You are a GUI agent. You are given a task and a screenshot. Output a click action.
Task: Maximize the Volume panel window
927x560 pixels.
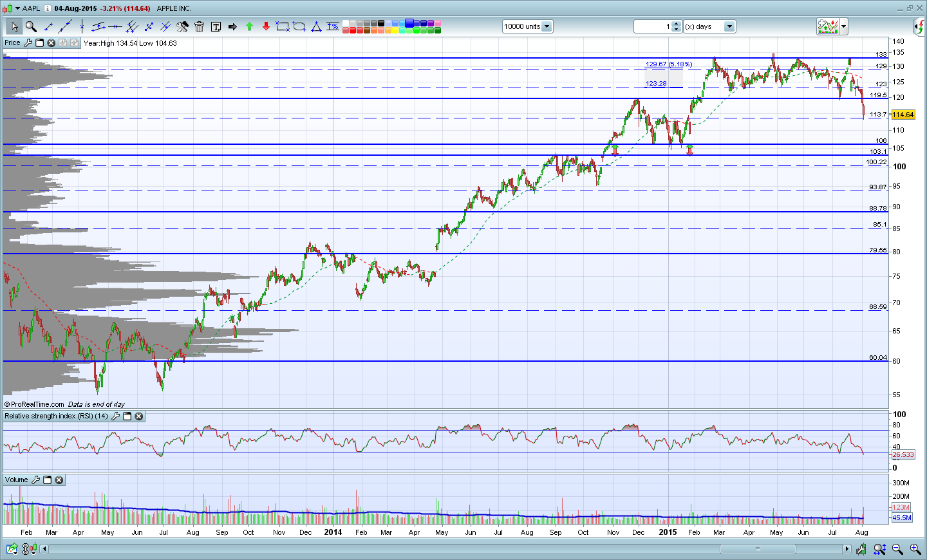[47, 480]
